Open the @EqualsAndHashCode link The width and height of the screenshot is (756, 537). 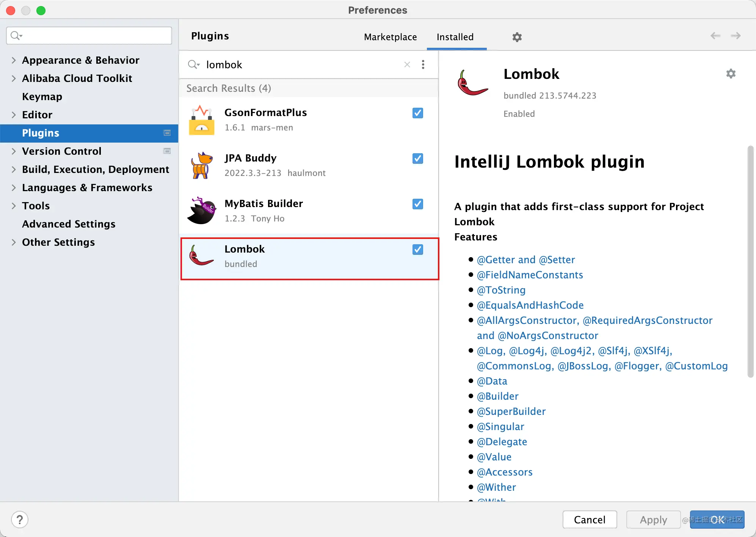[530, 305]
